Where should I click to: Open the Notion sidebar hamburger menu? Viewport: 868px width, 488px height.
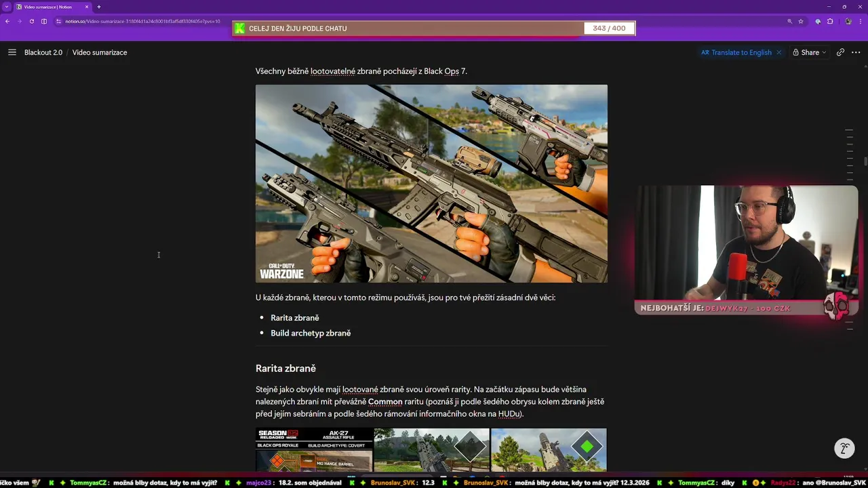(12, 52)
